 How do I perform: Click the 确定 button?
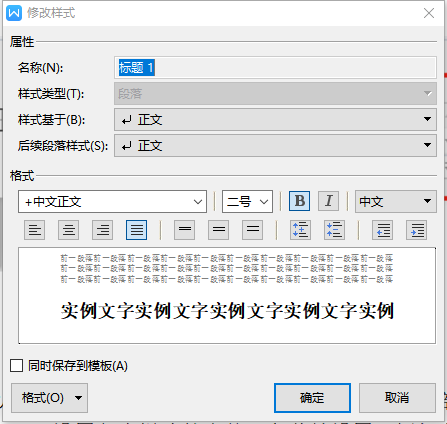tap(312, 398)
